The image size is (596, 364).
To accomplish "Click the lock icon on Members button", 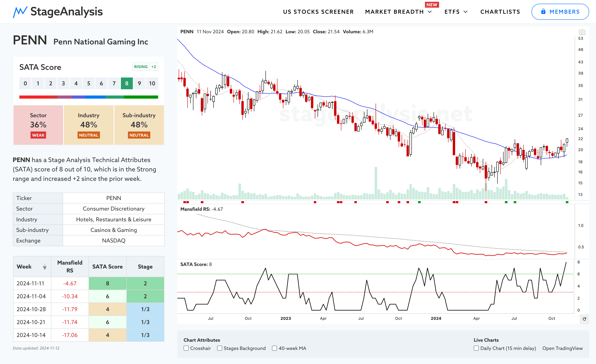I will point(543,11).
